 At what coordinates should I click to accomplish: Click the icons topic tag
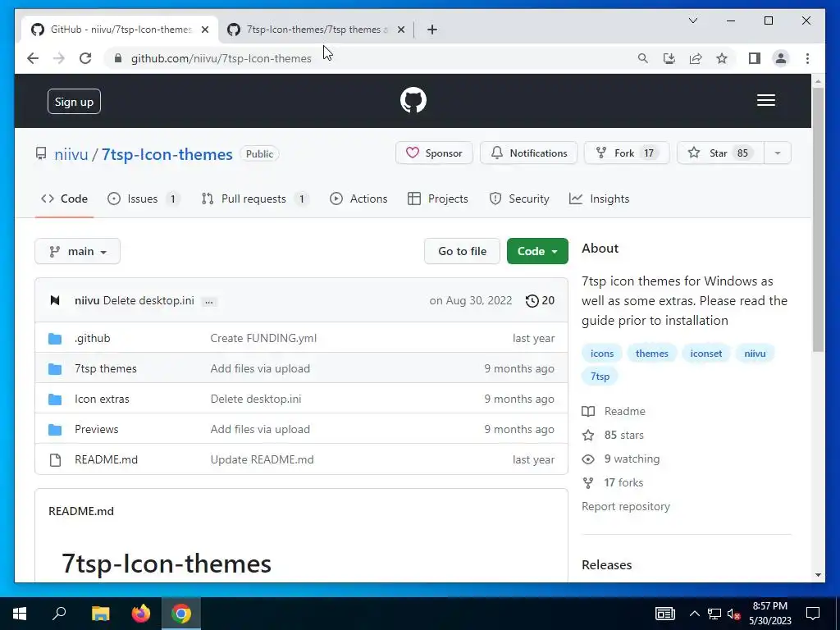point(602,354)
